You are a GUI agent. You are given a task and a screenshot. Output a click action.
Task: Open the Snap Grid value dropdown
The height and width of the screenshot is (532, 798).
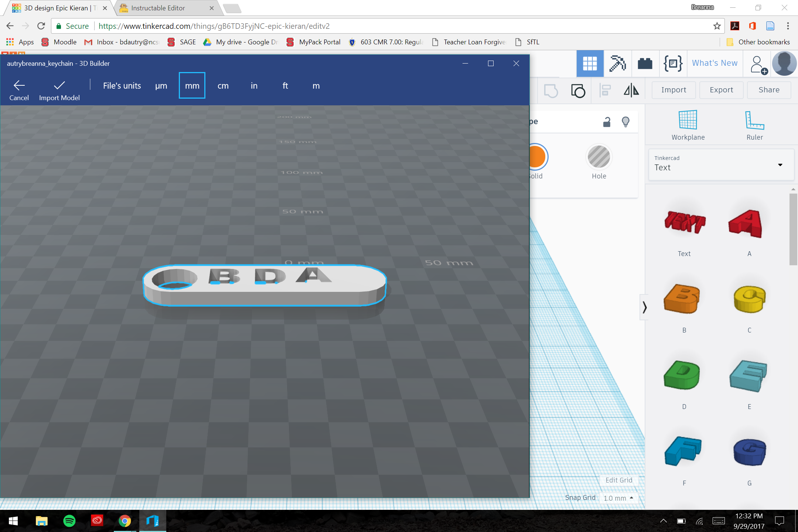click(x=618, y=498)
